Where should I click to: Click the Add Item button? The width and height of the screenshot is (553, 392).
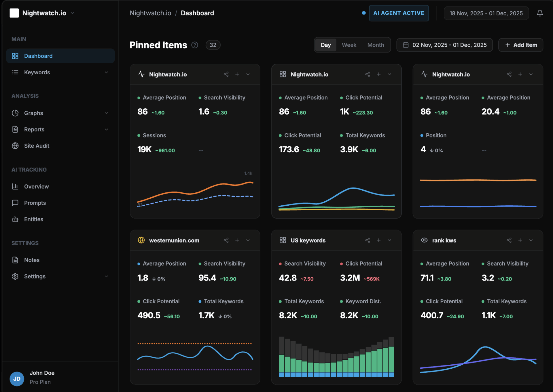pyautogui.click(x=520, y=45)
